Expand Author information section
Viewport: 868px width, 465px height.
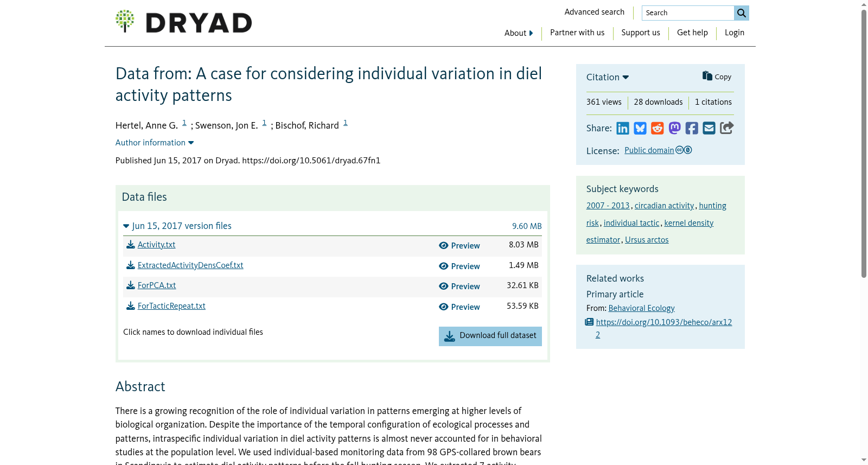155,143
